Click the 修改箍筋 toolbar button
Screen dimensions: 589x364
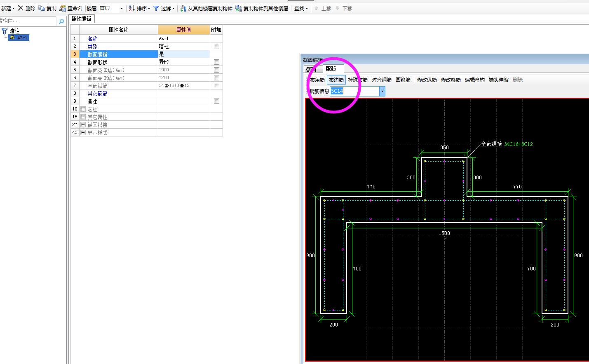451,80
